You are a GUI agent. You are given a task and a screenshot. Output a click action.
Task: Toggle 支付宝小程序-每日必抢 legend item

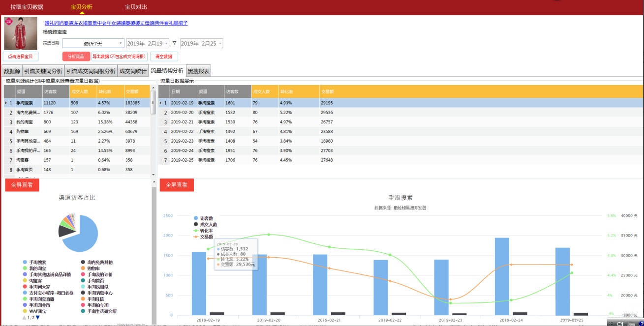[48, 293]
